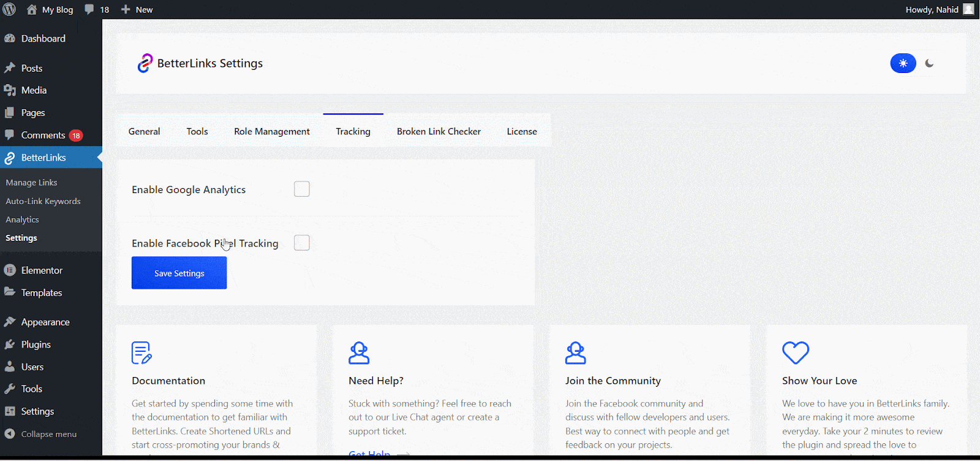Click the Need Help support agent icon
Viewport: 980px width, 461px height.
(x=359, y=352)
